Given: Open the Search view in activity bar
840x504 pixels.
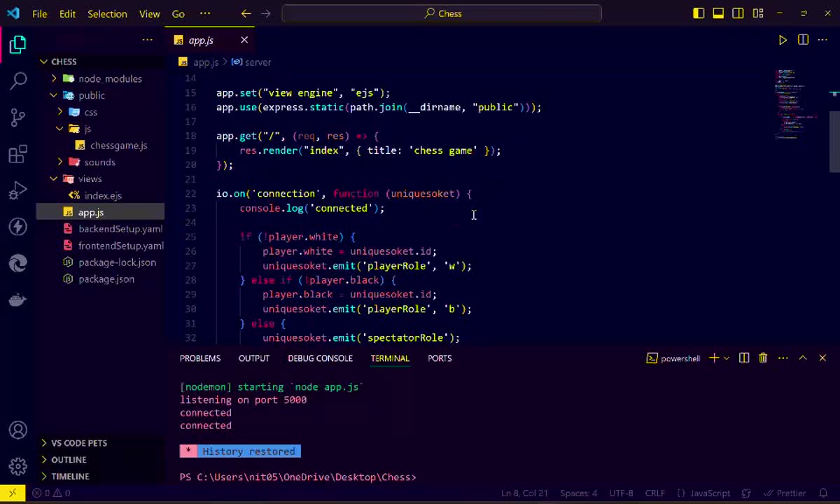Looking at the screenshot, I should click(18, 80).
